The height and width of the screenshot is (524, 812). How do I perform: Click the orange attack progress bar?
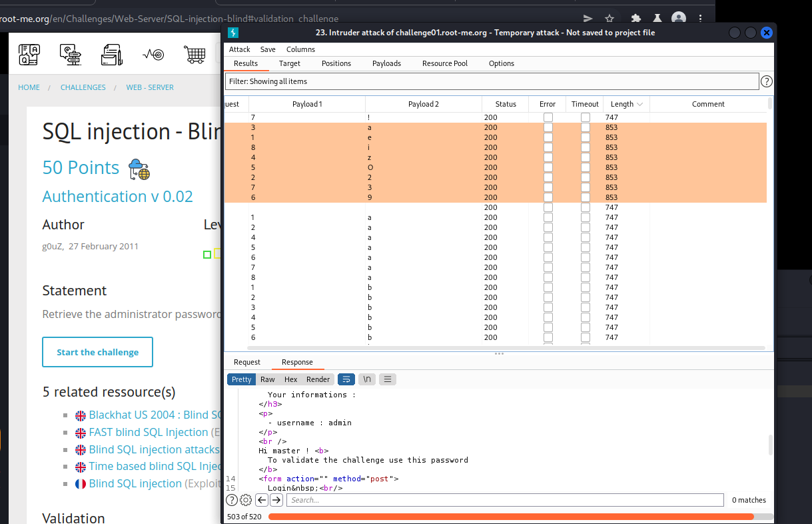click(511, 516)
